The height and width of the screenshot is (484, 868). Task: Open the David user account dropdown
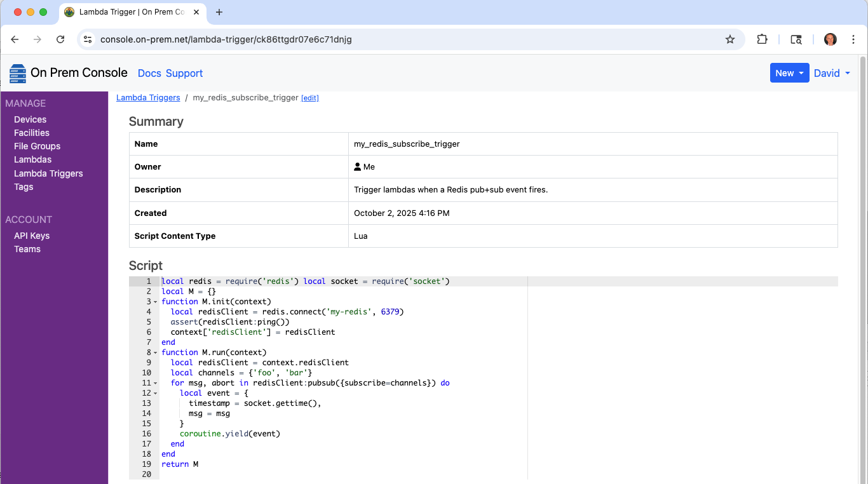pos(832,73)
